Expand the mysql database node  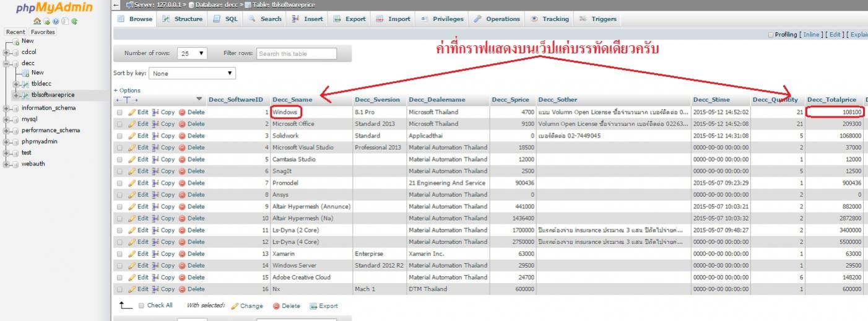(x=6, y=119)
